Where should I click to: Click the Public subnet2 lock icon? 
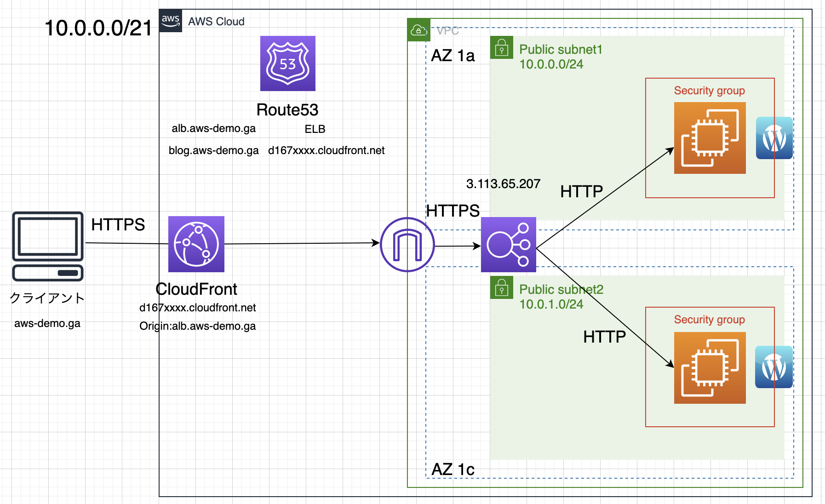coord(502,287)
